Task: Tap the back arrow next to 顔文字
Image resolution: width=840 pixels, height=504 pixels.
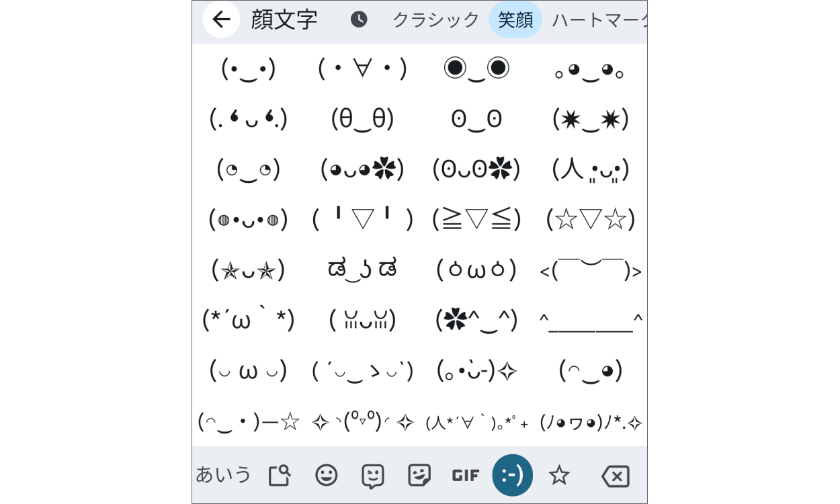Action: 221,19
